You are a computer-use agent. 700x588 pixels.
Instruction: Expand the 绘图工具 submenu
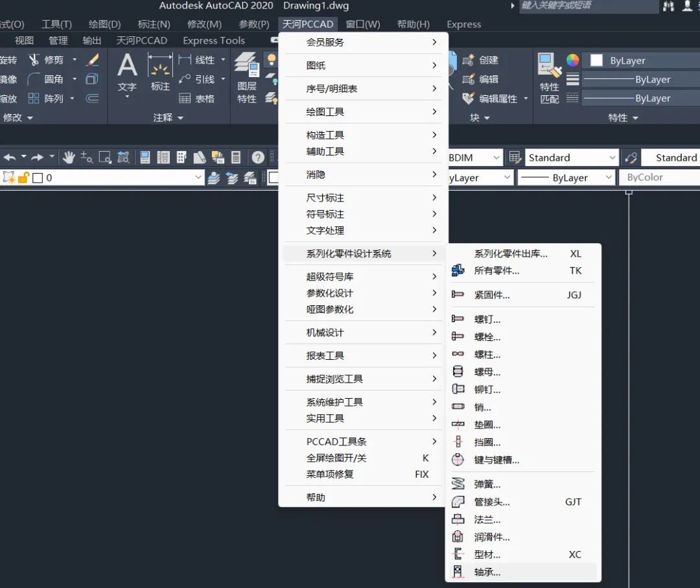[x=364, y=112]
